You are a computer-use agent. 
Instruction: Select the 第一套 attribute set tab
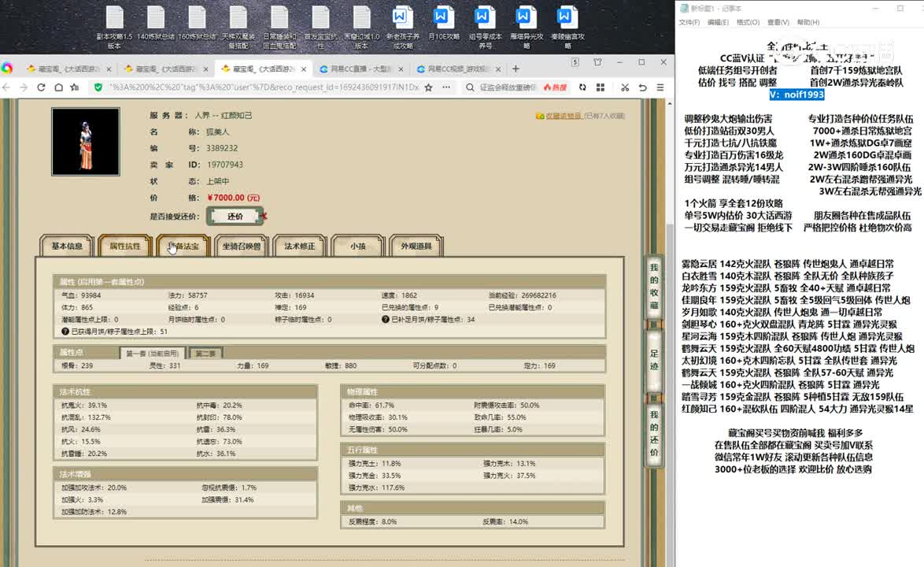(153, 354)
